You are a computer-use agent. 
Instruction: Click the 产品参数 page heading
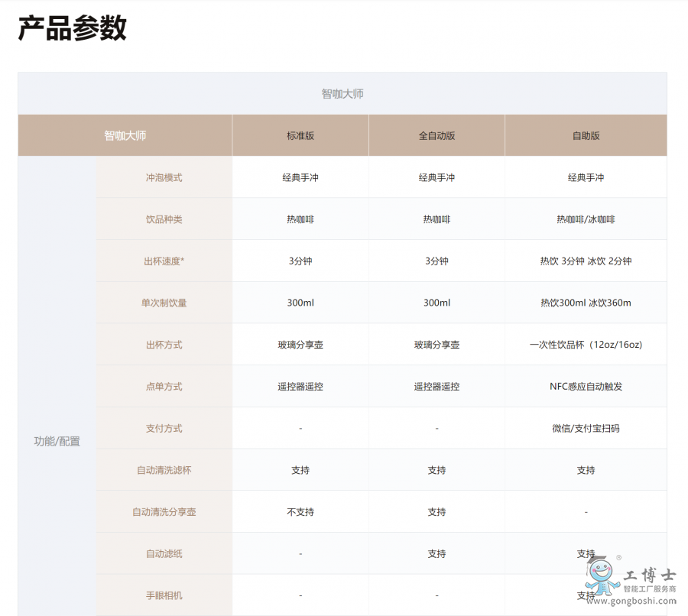(x=72, y=28)
